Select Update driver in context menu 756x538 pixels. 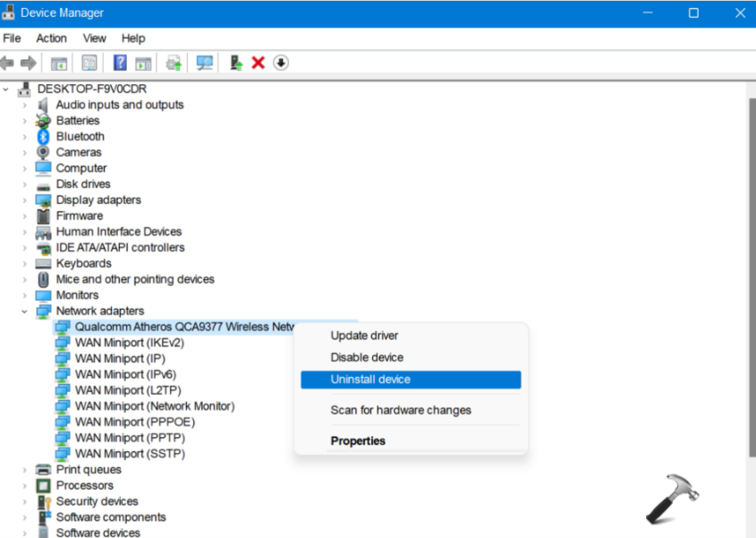pyautogui.click(x=364, y=336)
